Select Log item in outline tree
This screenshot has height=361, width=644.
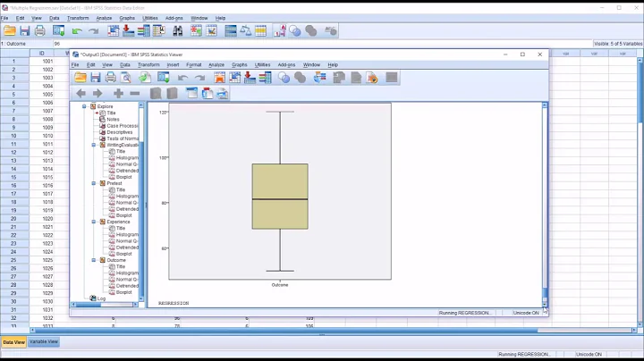(x=101, y=298)
